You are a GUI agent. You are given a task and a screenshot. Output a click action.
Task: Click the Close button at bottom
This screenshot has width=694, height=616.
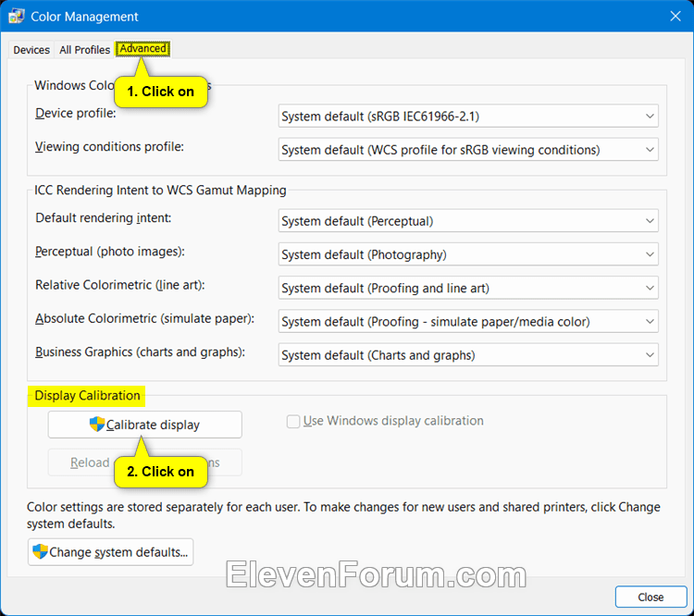(651, 597)
